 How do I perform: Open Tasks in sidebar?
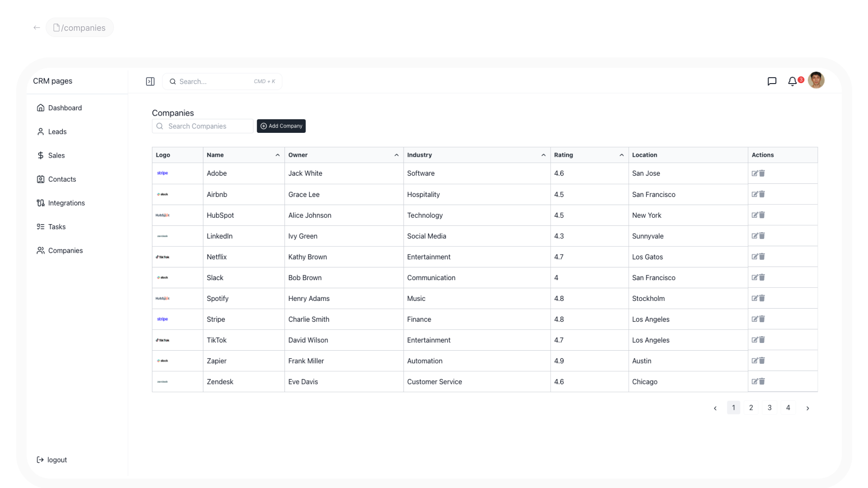[51, 227]
